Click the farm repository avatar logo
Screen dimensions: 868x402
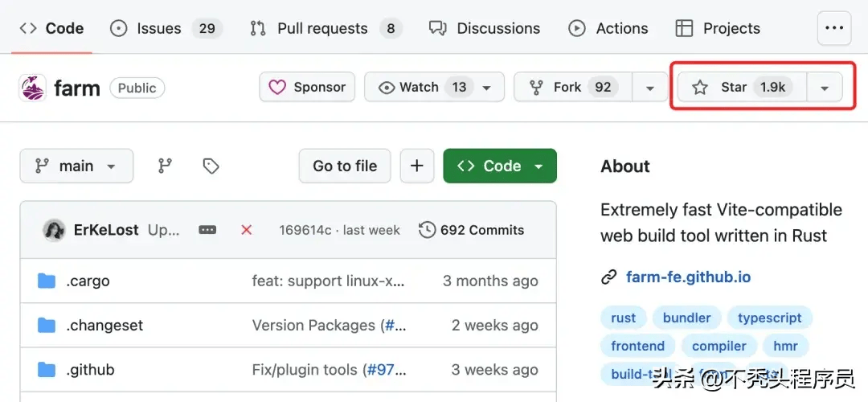(x=33, y=88)
